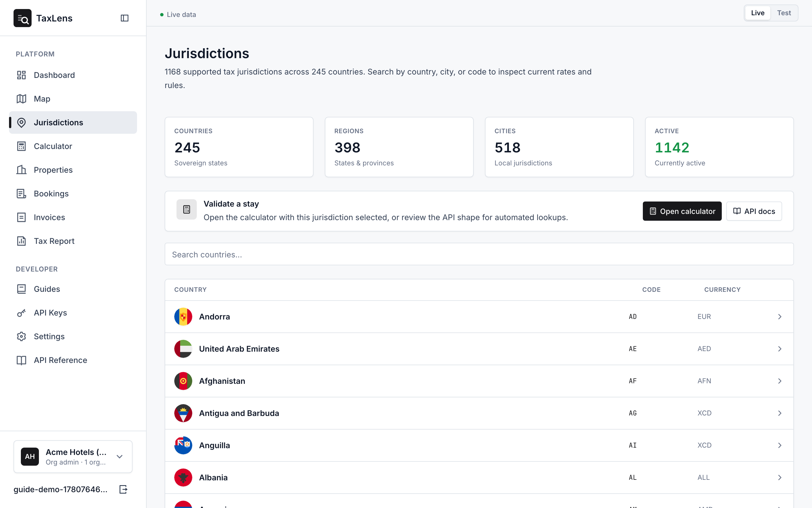
Task: Click the API Keys key icon
Action: 21,313
